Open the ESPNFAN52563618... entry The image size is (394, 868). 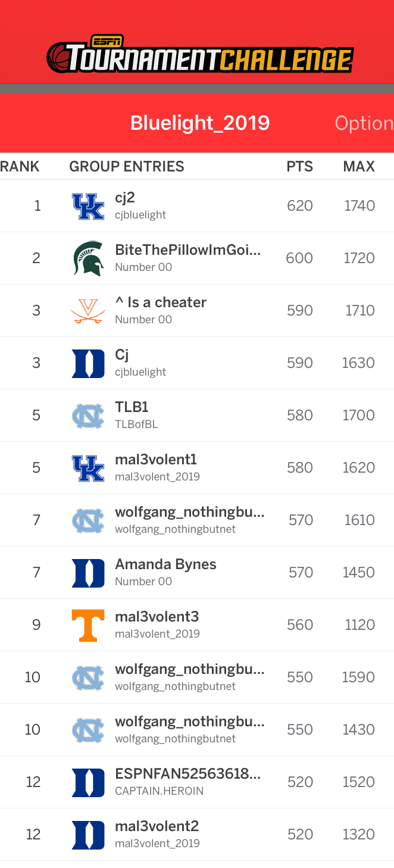pyautogui.click(x=197, y=782)
